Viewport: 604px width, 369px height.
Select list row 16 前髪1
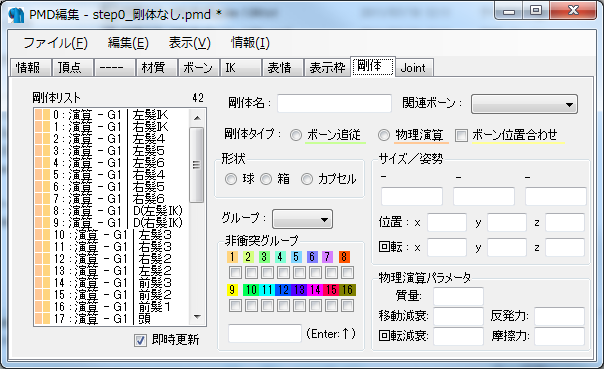click(111, 307)
